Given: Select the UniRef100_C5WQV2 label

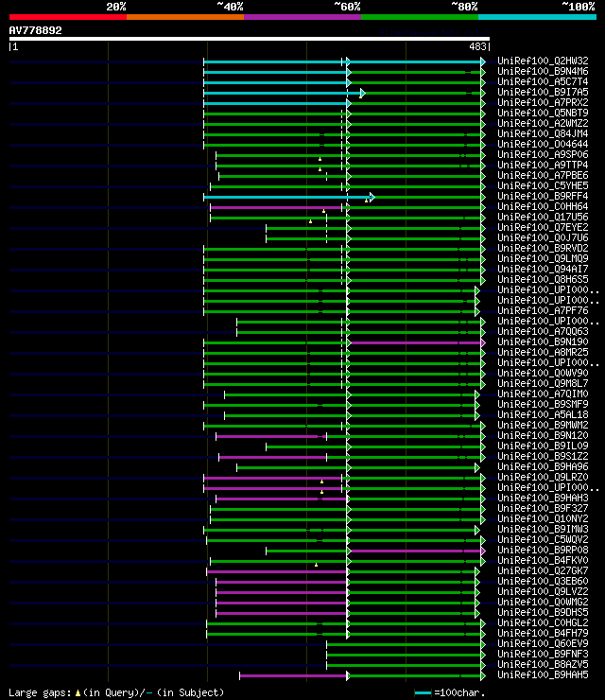Looking at the screenshot, I should point(543,540).
